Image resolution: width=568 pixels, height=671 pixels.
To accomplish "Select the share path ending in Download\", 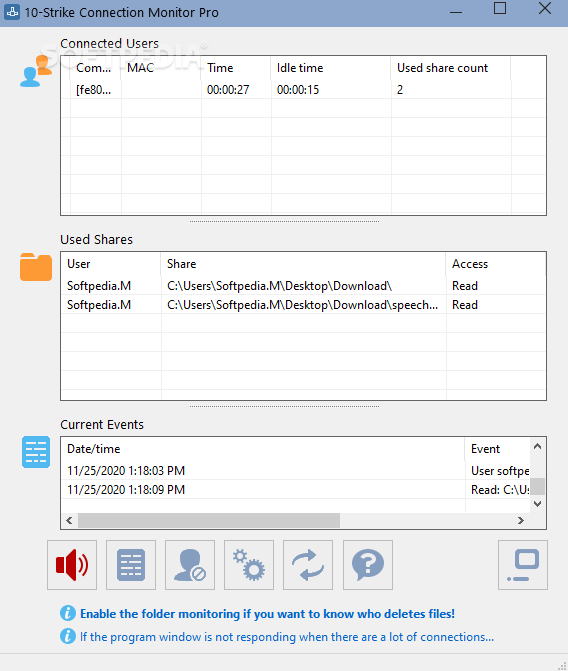I will (280, 286).
